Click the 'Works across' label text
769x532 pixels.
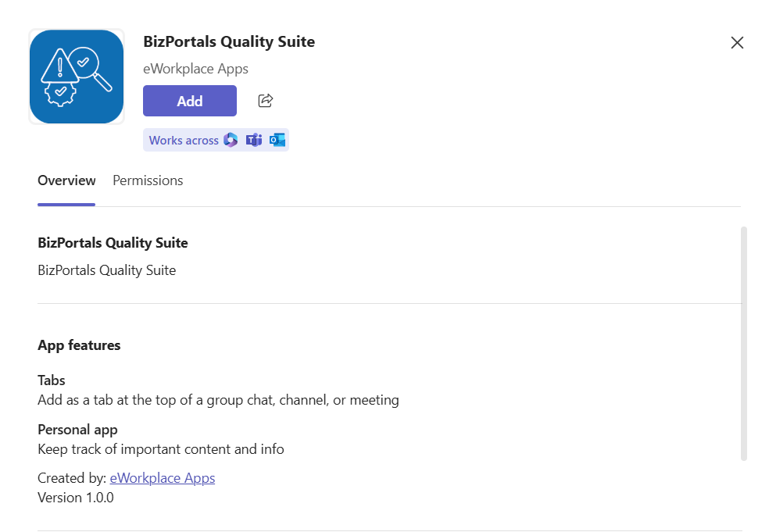coord(184,141)
